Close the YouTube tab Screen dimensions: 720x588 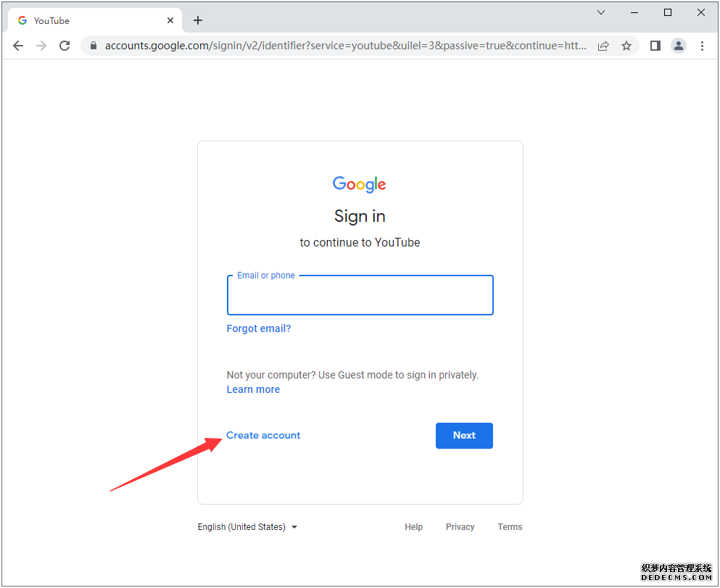click(170, 20)
